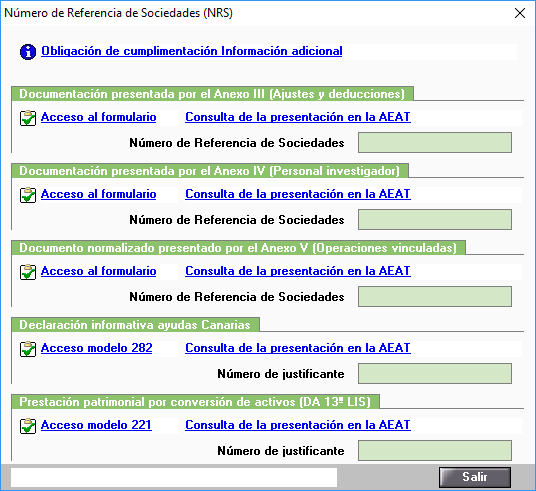Click the blue information icon
This screenshot has width=536, height=491.
point(28,52)
